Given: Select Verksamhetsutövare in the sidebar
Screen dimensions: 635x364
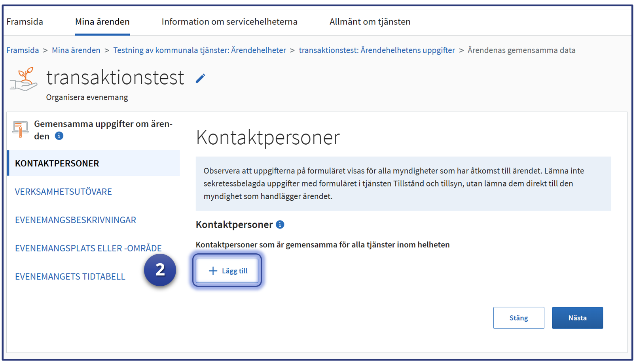Looking at the screenshot, I should (x=63, y=192).
